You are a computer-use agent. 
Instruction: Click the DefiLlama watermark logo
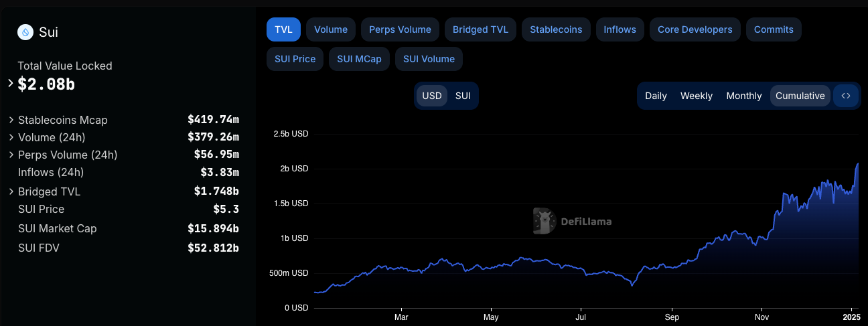coord(573,221)
